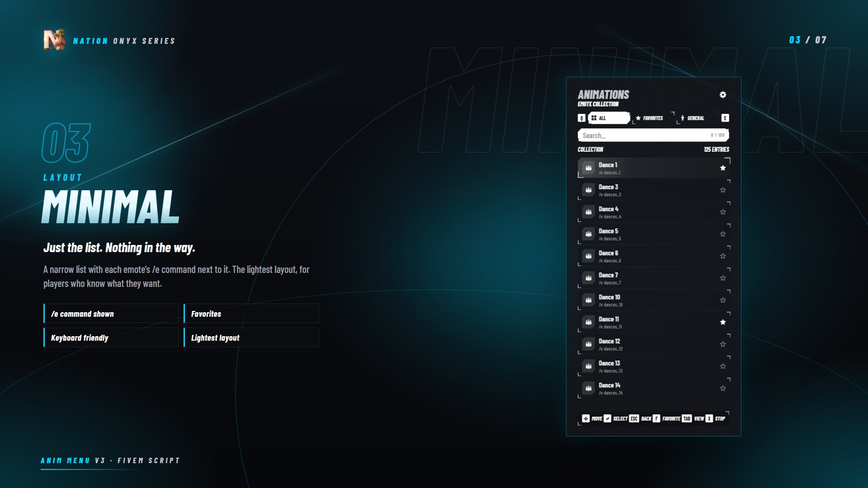This screenshot has height=488, width=868.
Task: Click the Dance 7 group icon
Action: tap(589, 278)
